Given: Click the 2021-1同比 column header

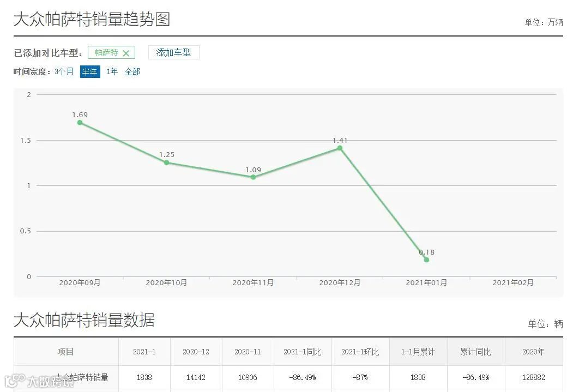Looking at the screenshot, I should click(x=303, y=352).
